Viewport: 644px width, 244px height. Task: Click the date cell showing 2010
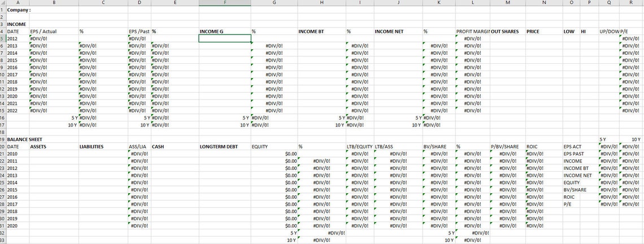(x=18, y=154)
